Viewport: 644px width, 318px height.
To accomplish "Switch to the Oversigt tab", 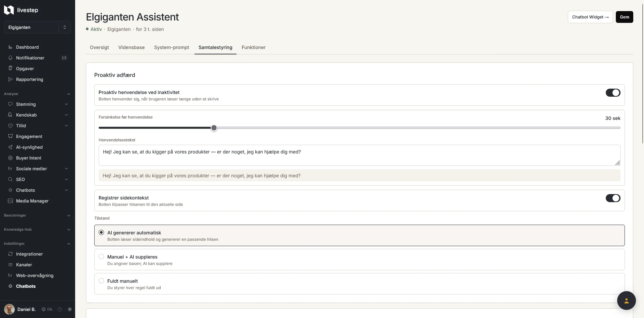I will click(x=99, y=47).
